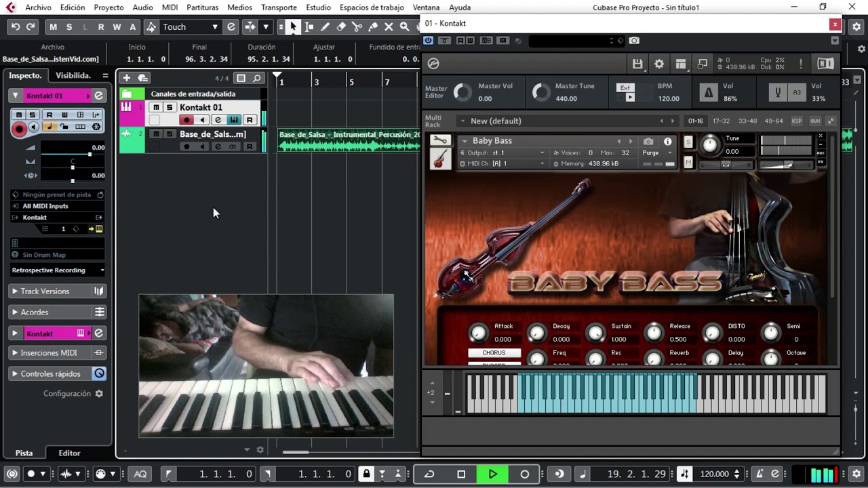This screenshot has height=488, width=868.
Task: Click the Ext sync button
Action: [x=625, y=87]
